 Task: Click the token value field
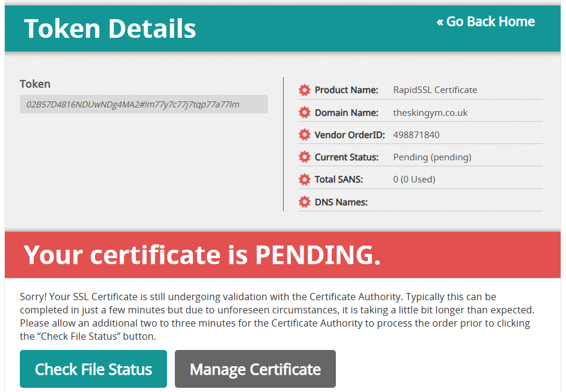pyautogui.click(x=144, y=104)
